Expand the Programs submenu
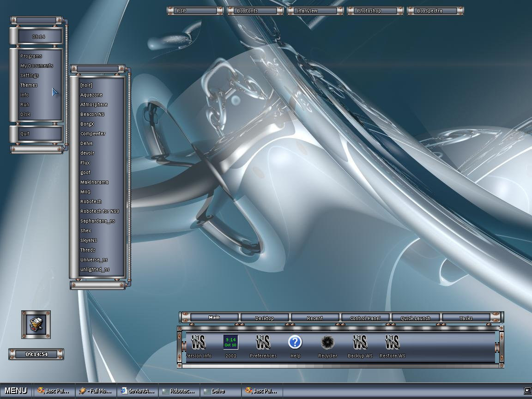 (31, 56)
